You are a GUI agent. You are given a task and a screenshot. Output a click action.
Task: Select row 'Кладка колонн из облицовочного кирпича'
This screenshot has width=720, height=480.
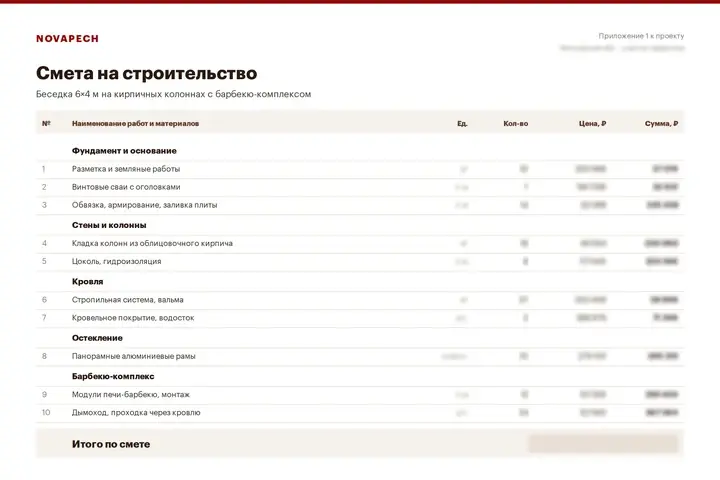pyautogui.click(x=360, y=243)
